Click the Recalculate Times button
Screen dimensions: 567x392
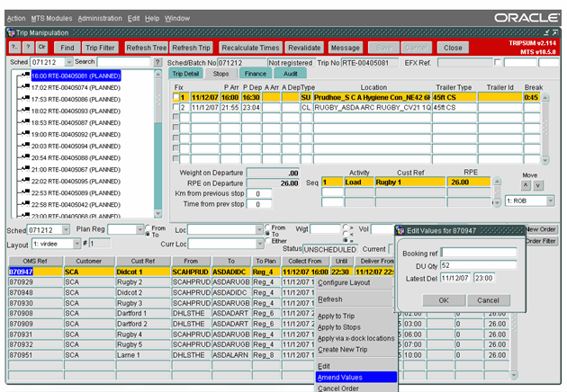tap(250, 48)
